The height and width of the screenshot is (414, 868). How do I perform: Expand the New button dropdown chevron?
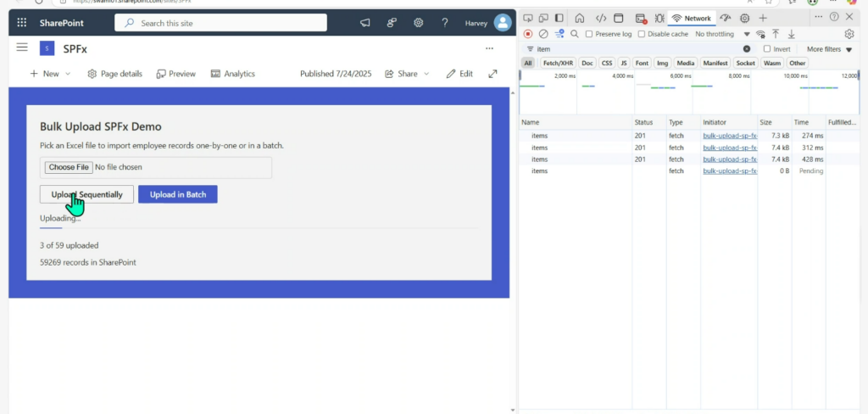point(68,74)
